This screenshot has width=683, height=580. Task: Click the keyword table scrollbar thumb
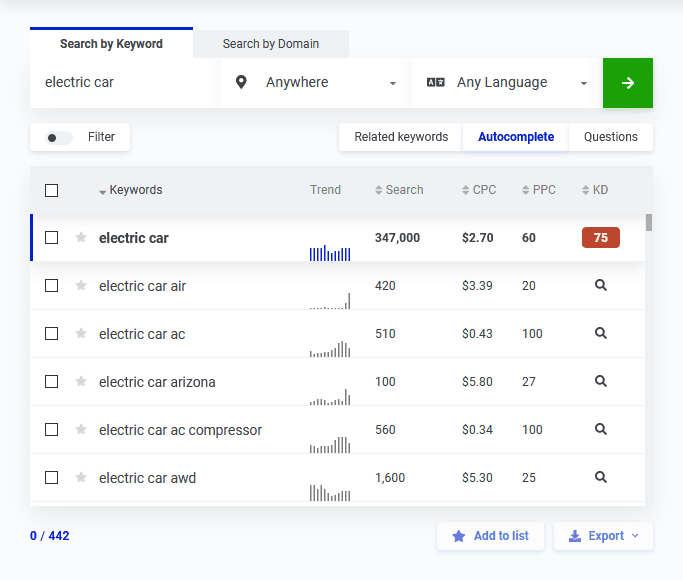tap(649, 223)
